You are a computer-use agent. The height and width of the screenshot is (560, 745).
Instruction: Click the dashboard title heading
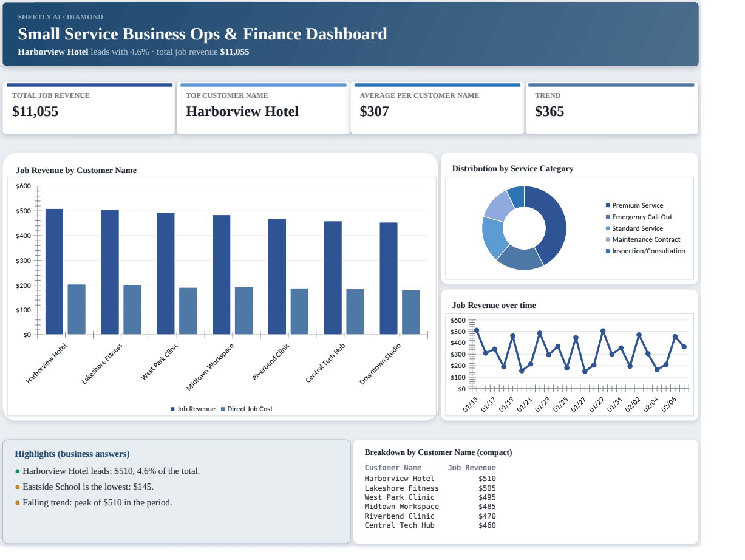(202, 34)
